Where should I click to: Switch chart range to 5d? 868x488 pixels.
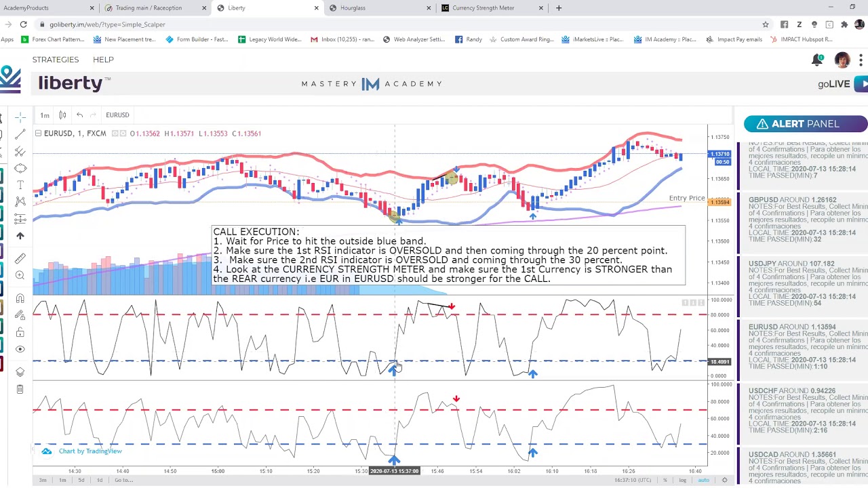click(81, 480)
